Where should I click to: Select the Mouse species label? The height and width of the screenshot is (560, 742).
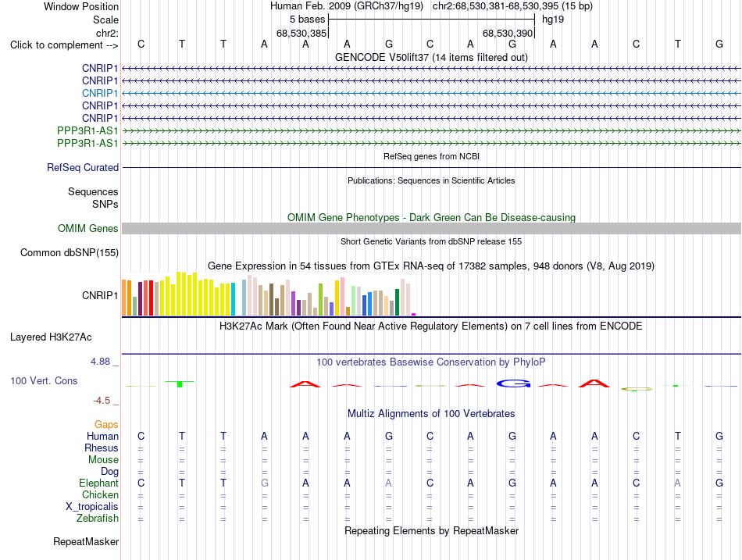[103, 460]
